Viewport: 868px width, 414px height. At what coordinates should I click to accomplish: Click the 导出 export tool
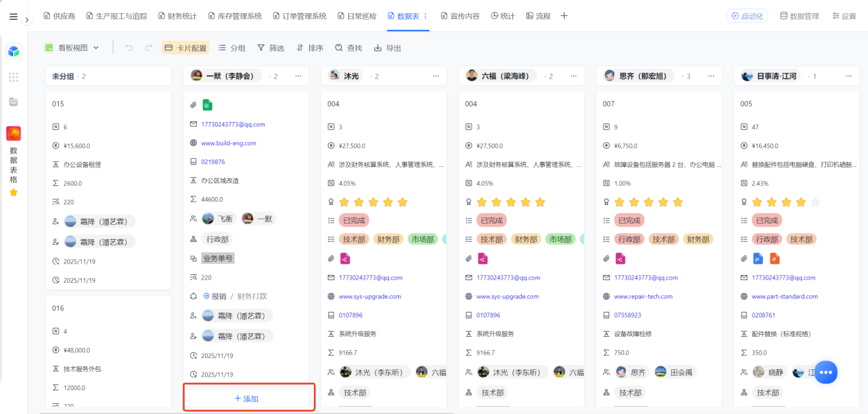coord(387,47)
